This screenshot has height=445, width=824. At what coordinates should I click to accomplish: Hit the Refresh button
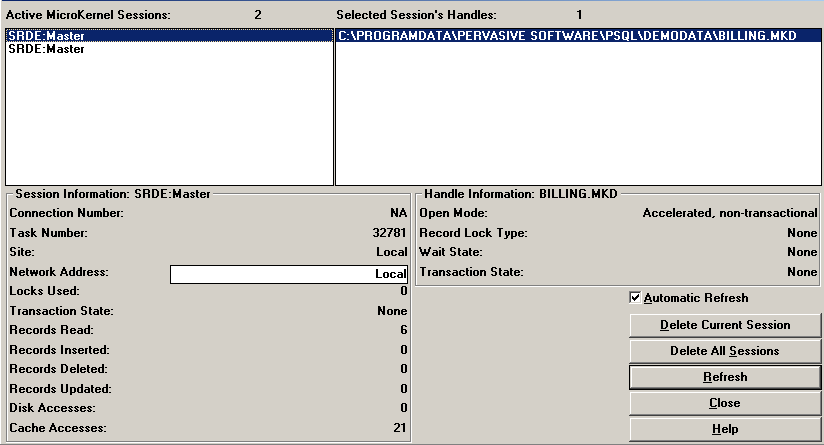[x=725, y=377]
